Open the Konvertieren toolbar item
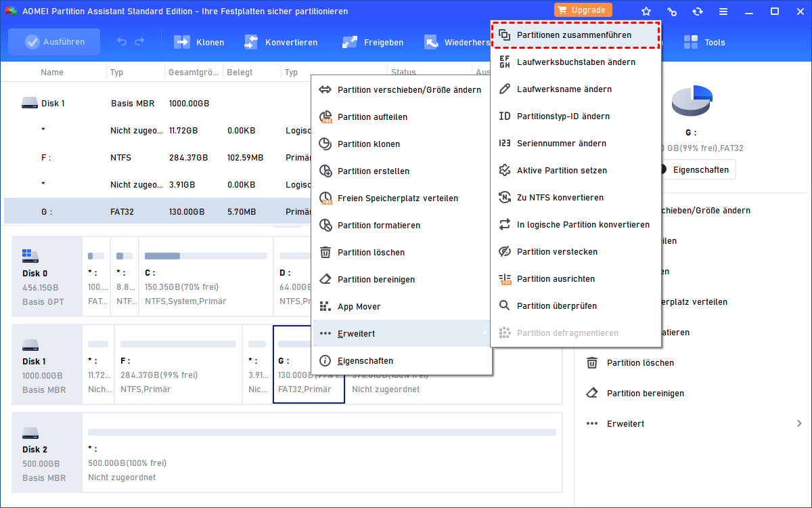 coord(280,42)
